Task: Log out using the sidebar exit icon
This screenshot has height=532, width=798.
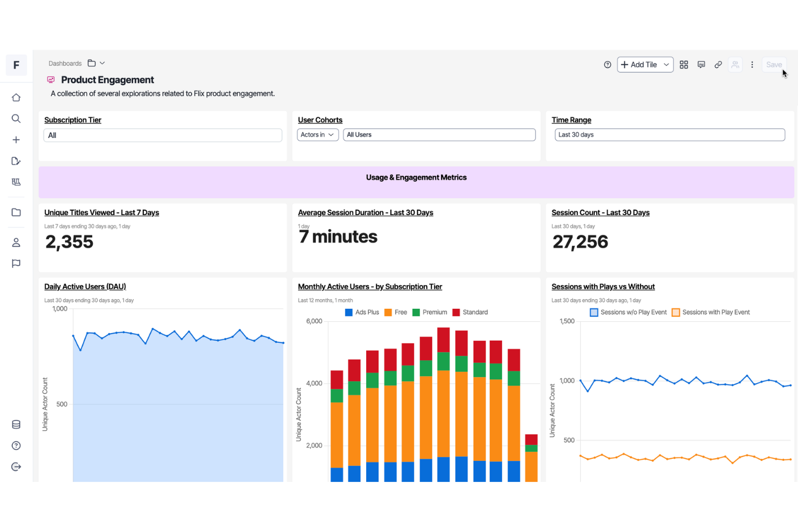Action: pyautogui.click(x=16, y=467)
